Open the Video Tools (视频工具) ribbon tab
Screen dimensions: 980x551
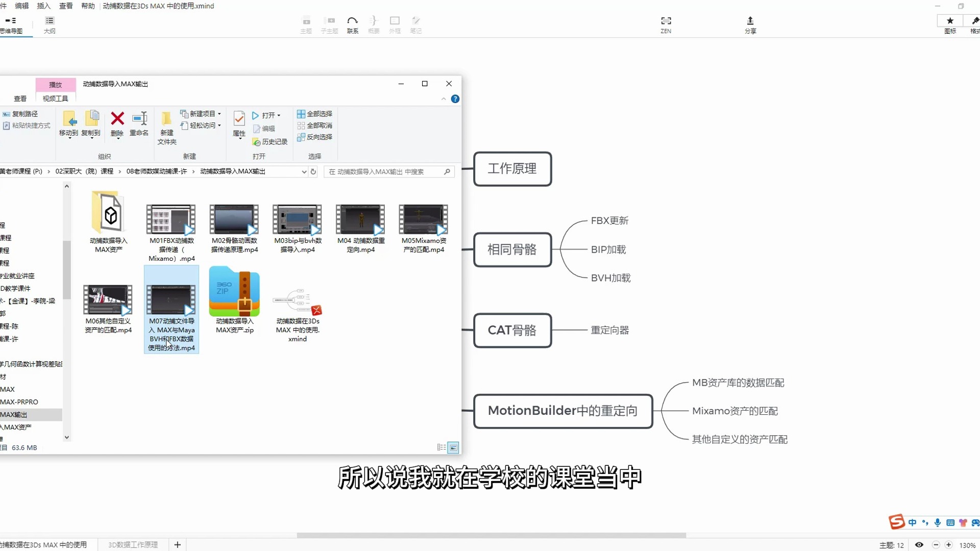55,98
